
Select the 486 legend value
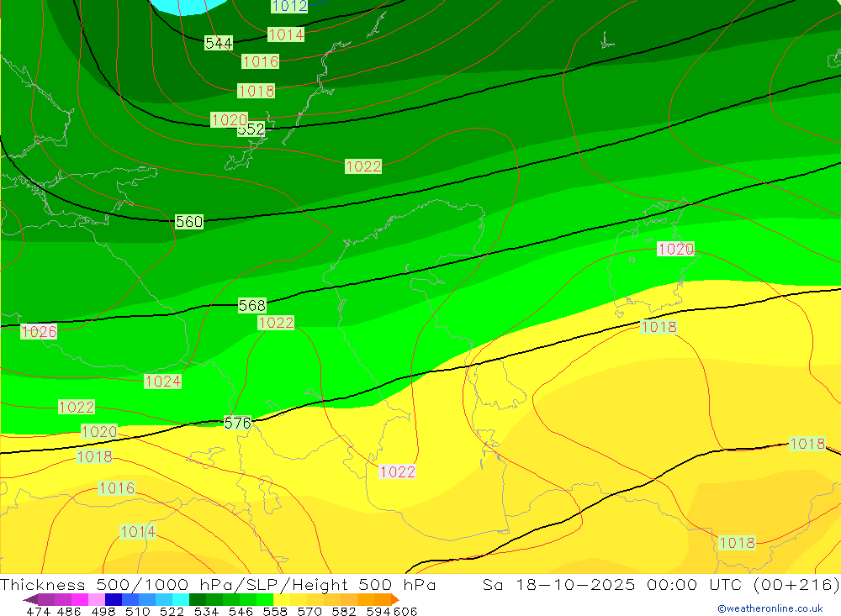69,611
